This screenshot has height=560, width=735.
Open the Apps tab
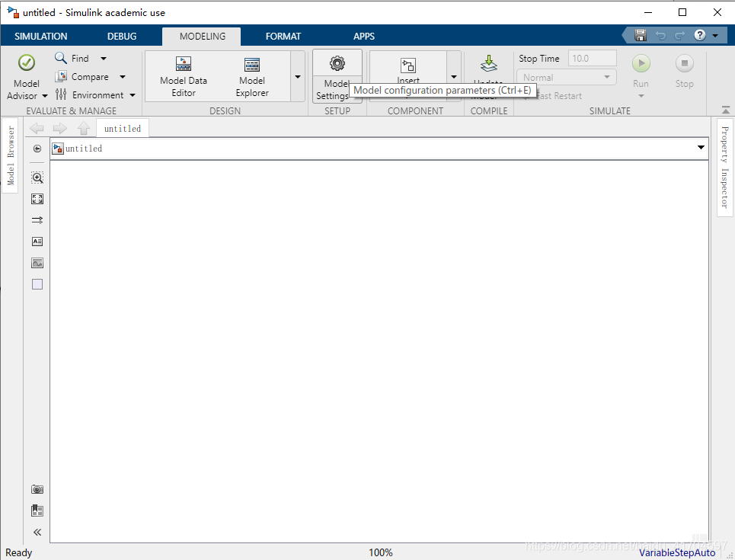point(363,36)
